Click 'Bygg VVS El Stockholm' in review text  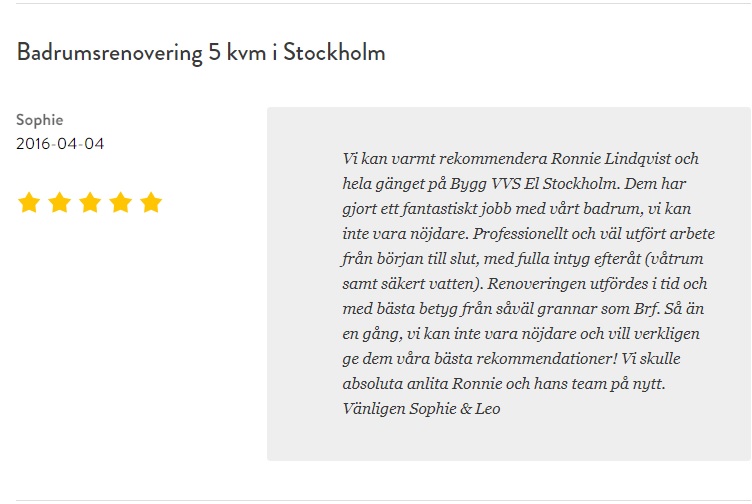tap(533, 184)
